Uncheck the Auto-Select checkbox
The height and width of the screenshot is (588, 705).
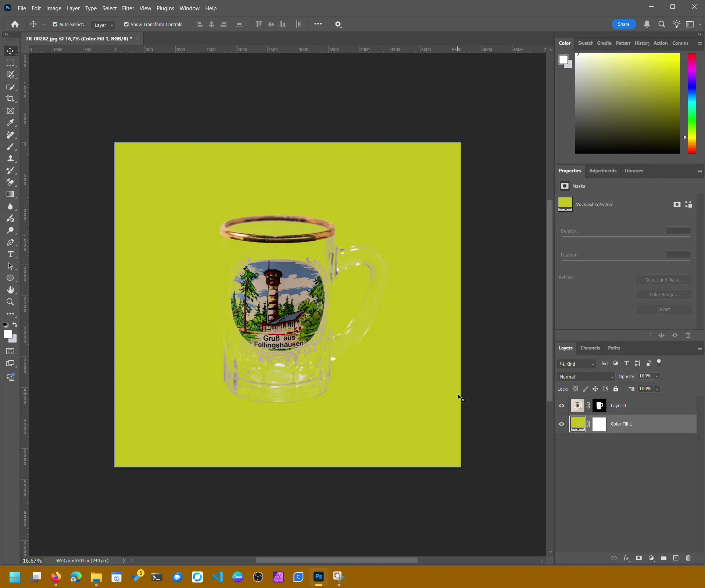pyautogui.click(x=55, y=24)
